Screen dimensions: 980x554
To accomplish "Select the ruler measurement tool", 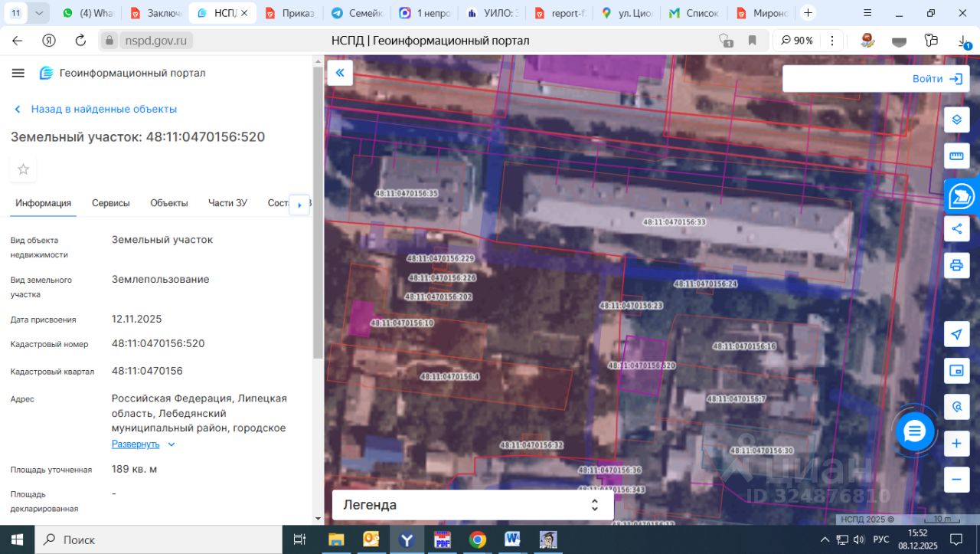I will (956, 156).
